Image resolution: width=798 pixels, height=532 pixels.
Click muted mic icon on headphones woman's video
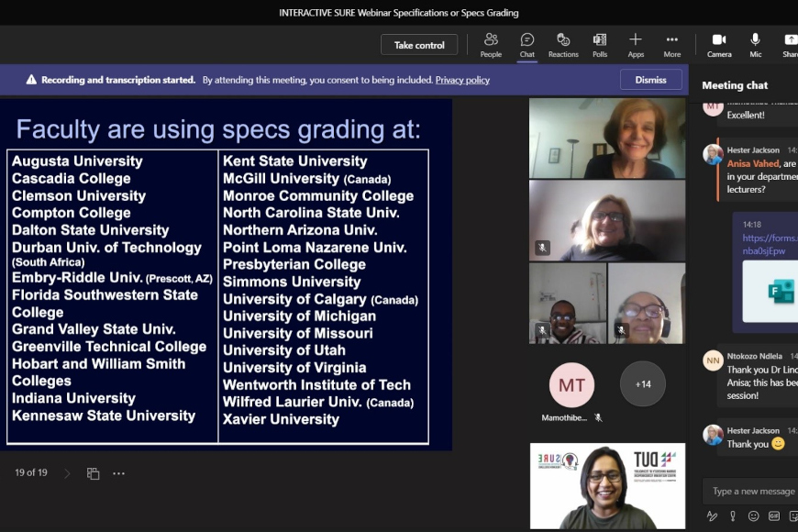coord(621,330)
